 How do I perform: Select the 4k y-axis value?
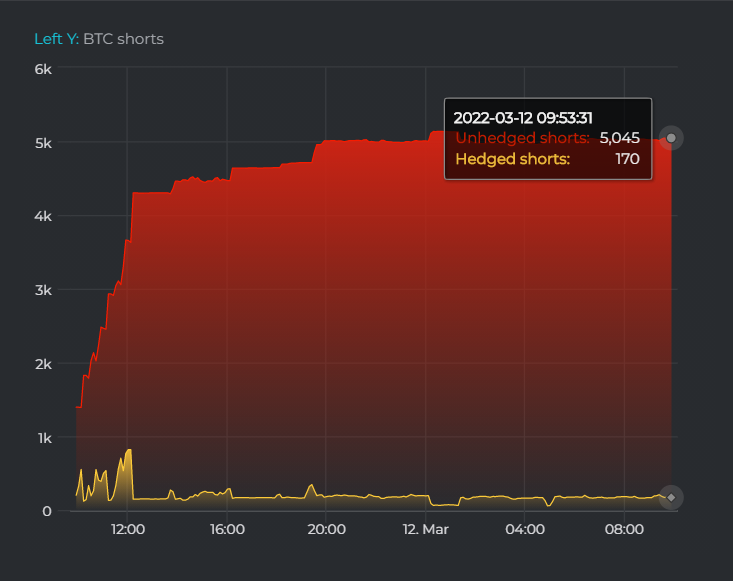point(43,216)
